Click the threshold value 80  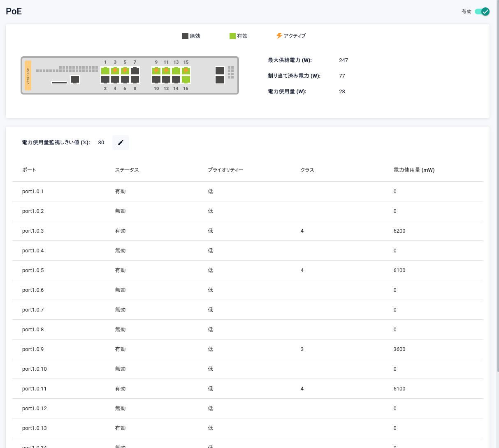click(x=101, y=143)
